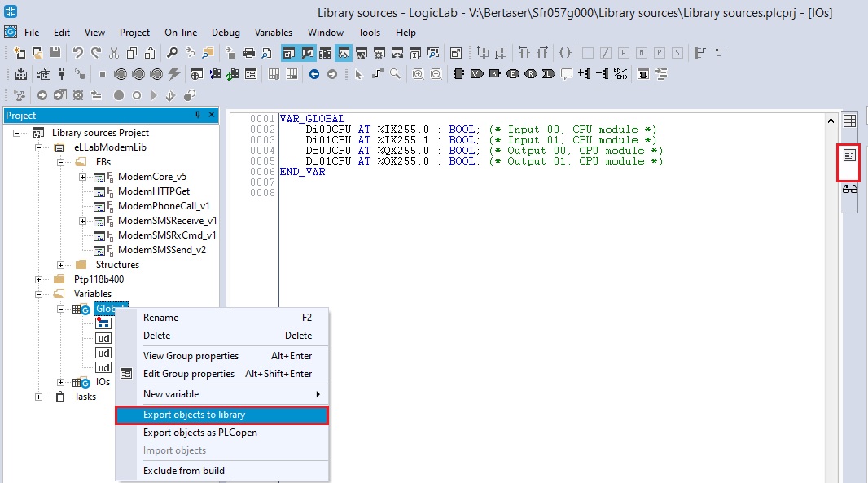Expand the Tasks node
868x483 pixels.
39,397
